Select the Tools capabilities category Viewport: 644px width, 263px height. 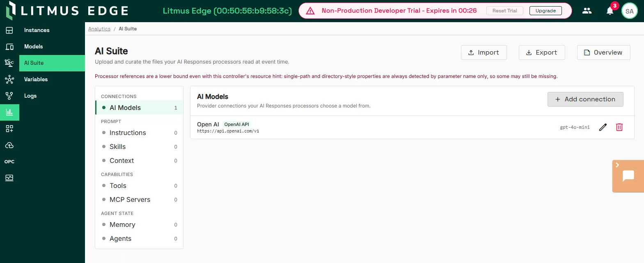(139, 185)
